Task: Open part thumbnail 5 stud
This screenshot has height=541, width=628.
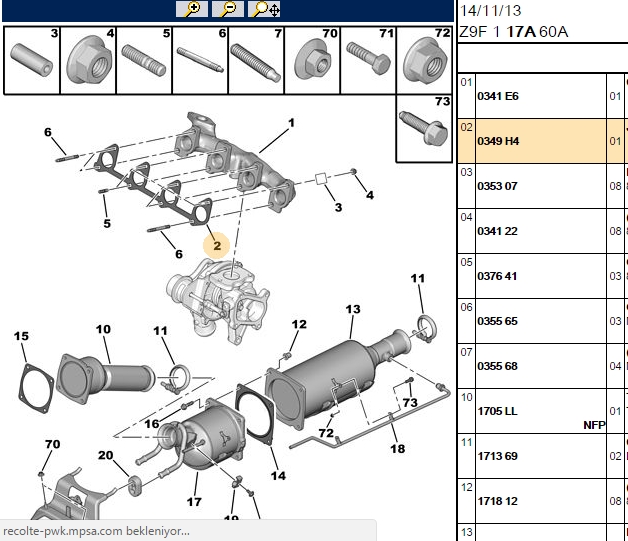Action: click(x=144, y=60)
